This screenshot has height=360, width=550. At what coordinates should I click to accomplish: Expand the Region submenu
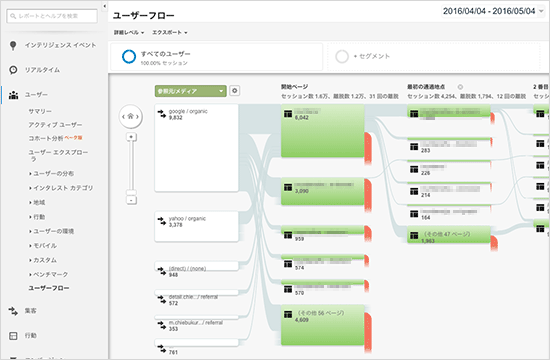(x=37, y=202)
